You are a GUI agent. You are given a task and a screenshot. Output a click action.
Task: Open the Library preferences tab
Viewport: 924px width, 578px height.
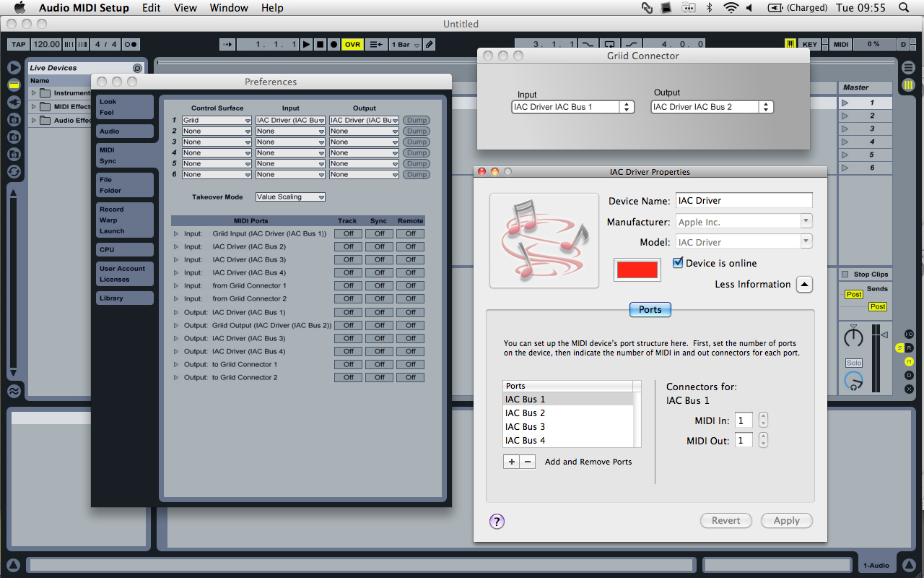pos(125,298)
